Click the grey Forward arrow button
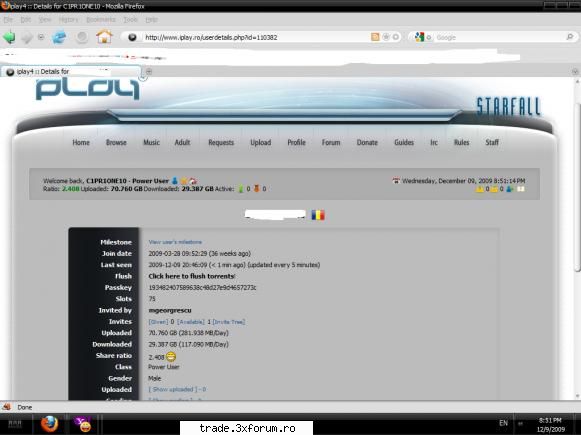The height and width of the screenshot is (435, 581). (27, 37)
